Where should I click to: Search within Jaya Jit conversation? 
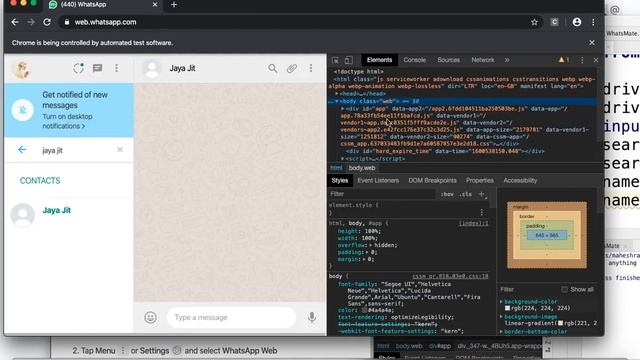[x=272, y=68]
